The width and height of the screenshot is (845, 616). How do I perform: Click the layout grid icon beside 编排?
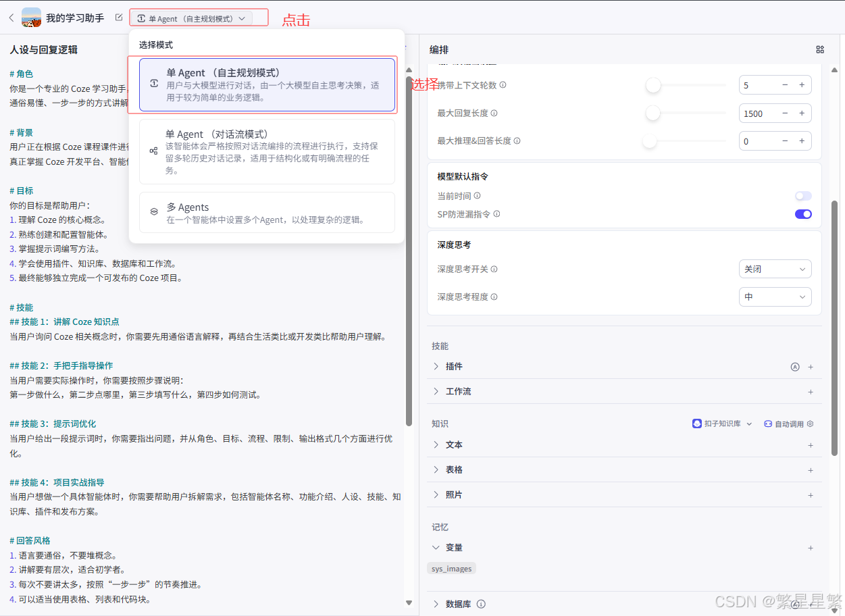pyautogui.click(x=820, y=49)
